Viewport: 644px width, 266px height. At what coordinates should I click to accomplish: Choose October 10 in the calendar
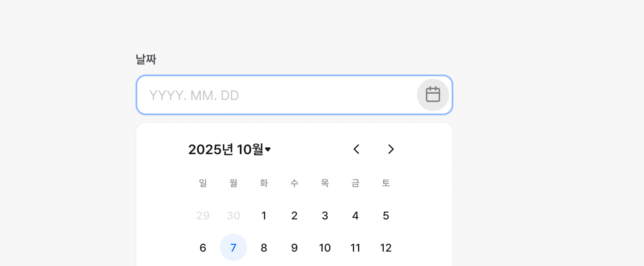(325, 248)
